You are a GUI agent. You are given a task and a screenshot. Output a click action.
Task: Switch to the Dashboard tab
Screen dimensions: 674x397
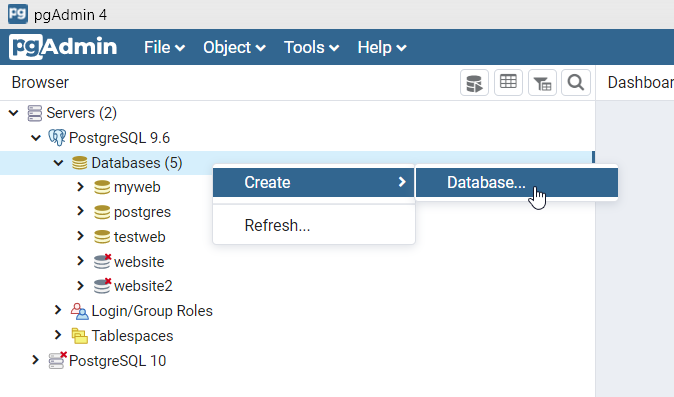click(x=640, y=82)
